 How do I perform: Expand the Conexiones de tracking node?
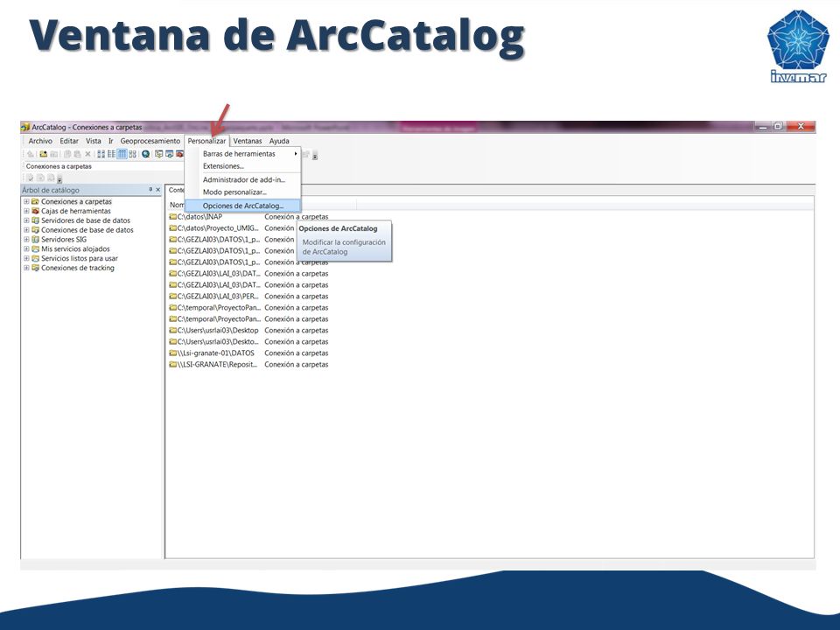pos(26,268)
